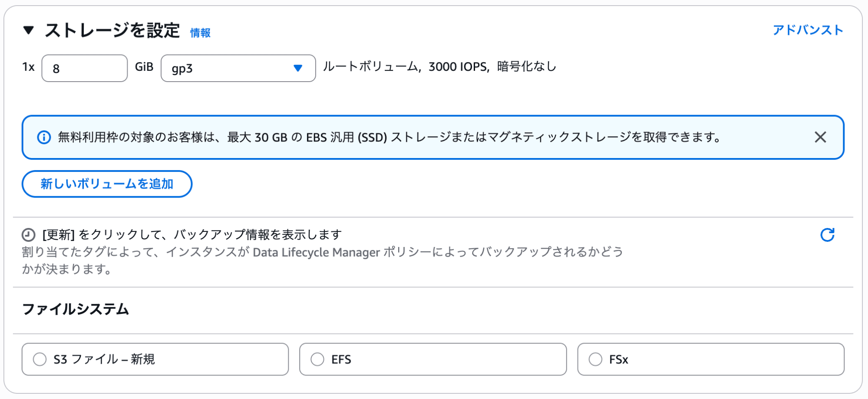
Task: Open the 情報 link beside the heading
Action: coord(200,33)
